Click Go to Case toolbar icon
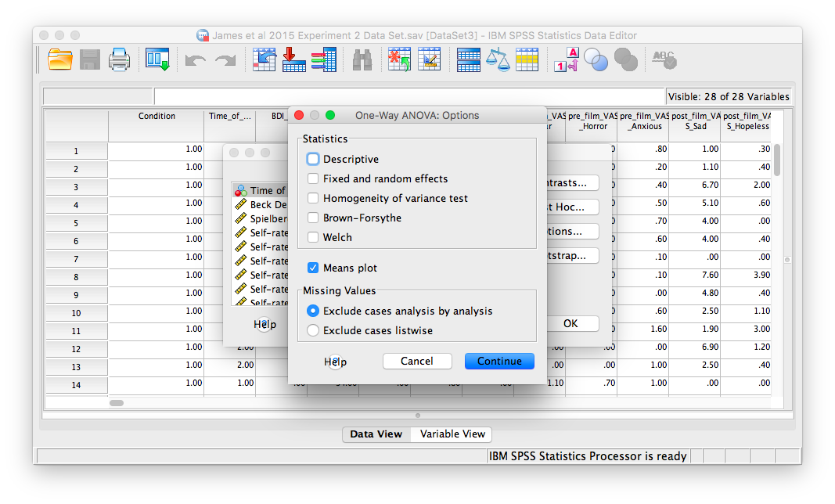Viewport: 835px width, 504px height. click(x=265, y=59)
